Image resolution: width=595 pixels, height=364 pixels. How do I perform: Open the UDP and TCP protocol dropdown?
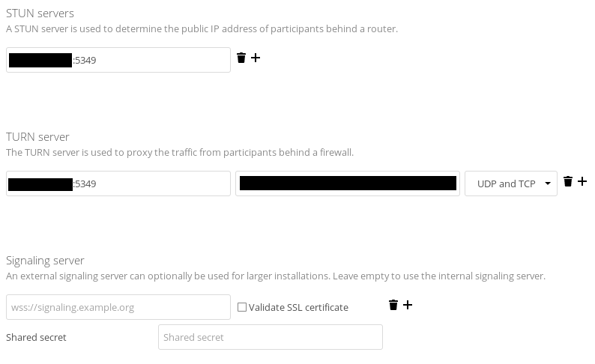point(511,183)
